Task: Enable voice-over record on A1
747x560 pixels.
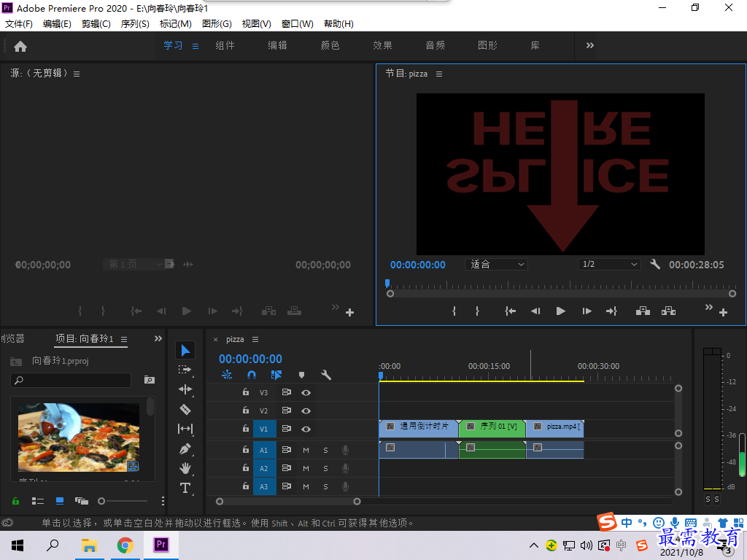Action: pos(345,450)
